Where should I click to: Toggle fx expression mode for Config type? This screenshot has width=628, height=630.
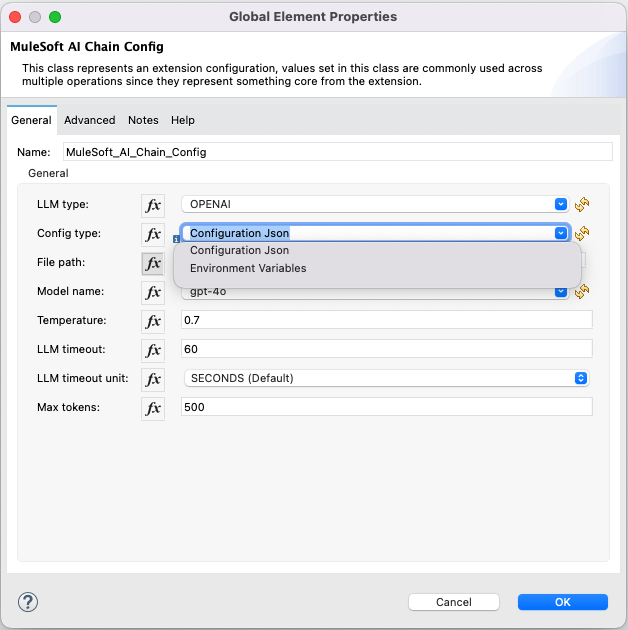153,234
